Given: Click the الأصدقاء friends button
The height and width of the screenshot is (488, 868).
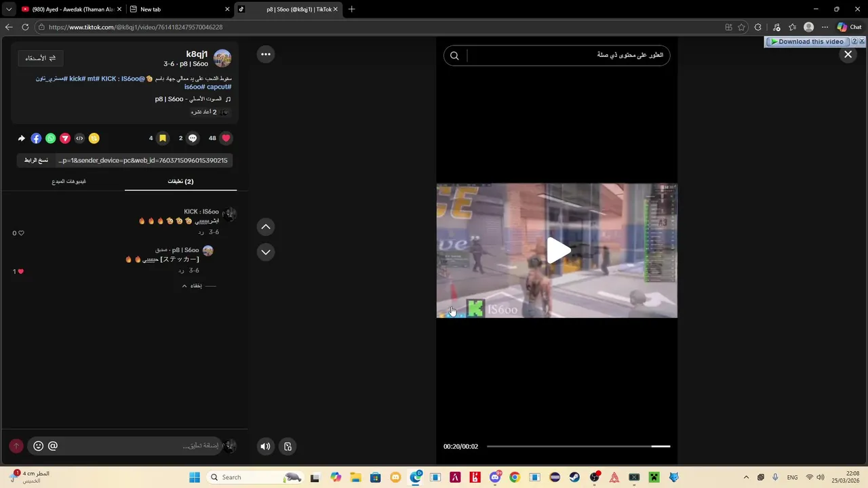Looking at the screenshot, I should [41, 58].
